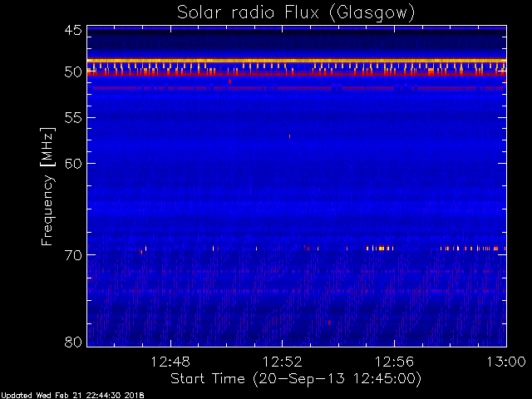Click the red interference band at 50 MHz
The height and width of the screenshot is (399, 532).
tap(297, 74)
